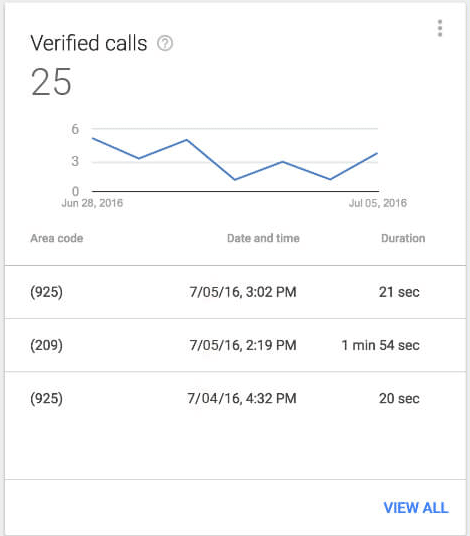Screen dimensions: 470x536
Task: Click the total count number 25
Action: tap(51, 82)
